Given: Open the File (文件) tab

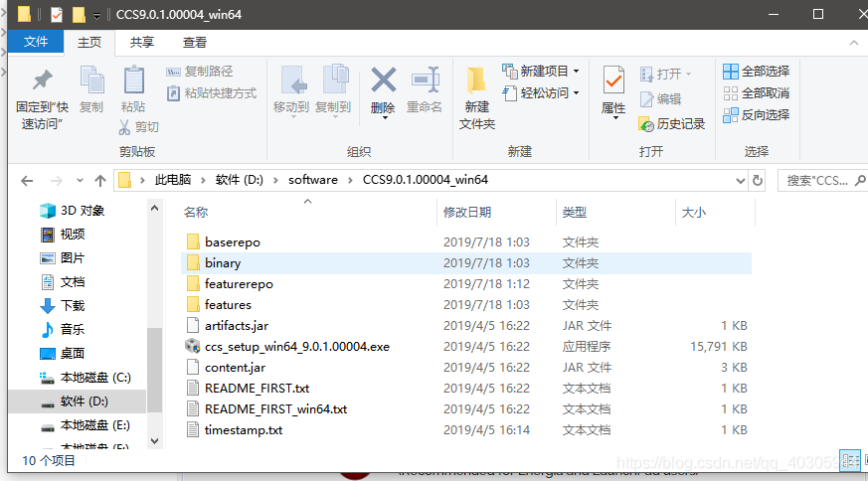Looking at the screenshot, I should tap(36, 42).
